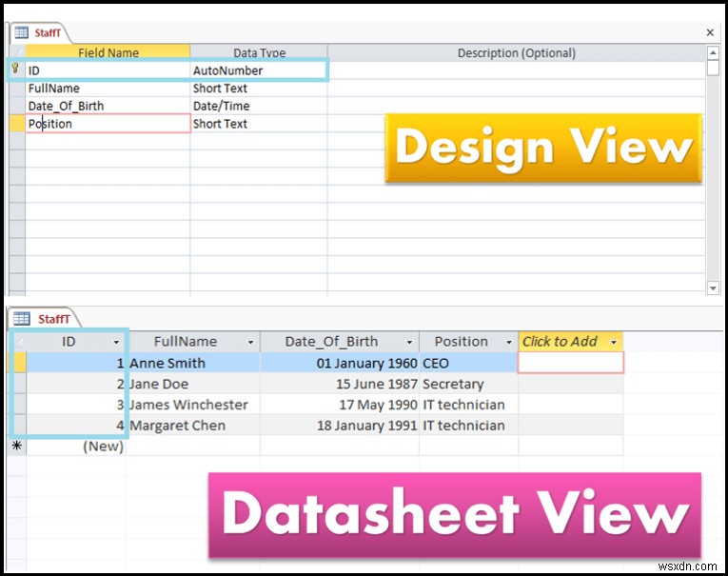The height and width of the screenshot is (576, 728).
Task: Click the empty Click to Add cell for Anne Smith
Action: [x=571, y=363]
